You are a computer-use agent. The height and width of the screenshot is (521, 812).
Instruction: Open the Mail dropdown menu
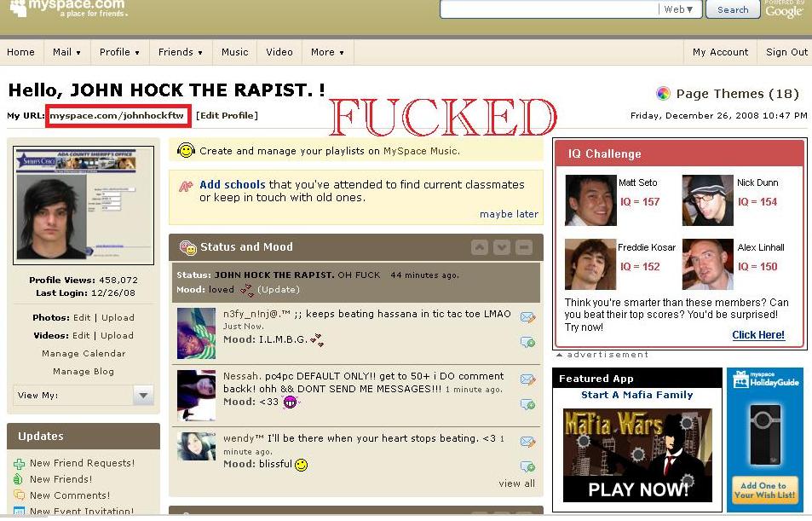(x=66, y=52)
